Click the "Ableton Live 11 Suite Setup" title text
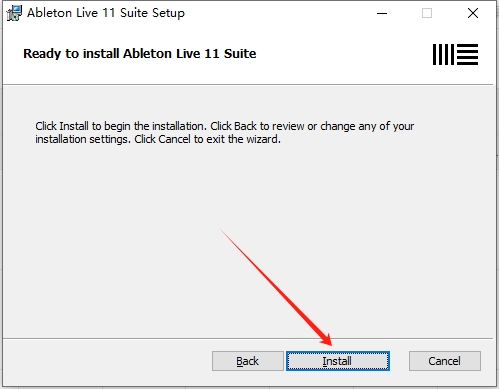Screen dimensions: 499x389 click(x=106, y=13)
